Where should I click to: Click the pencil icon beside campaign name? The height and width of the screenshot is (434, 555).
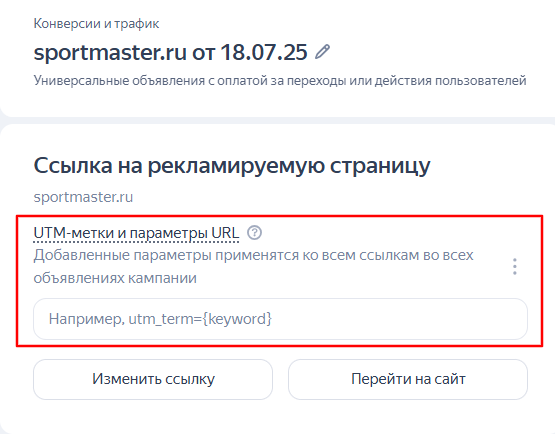click(x=322, y=52)
